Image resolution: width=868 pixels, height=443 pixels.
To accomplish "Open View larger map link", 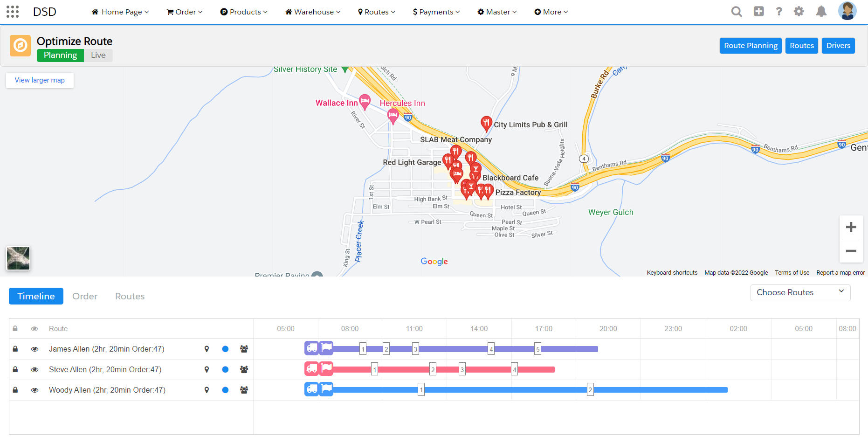I will tap(40, 80).
